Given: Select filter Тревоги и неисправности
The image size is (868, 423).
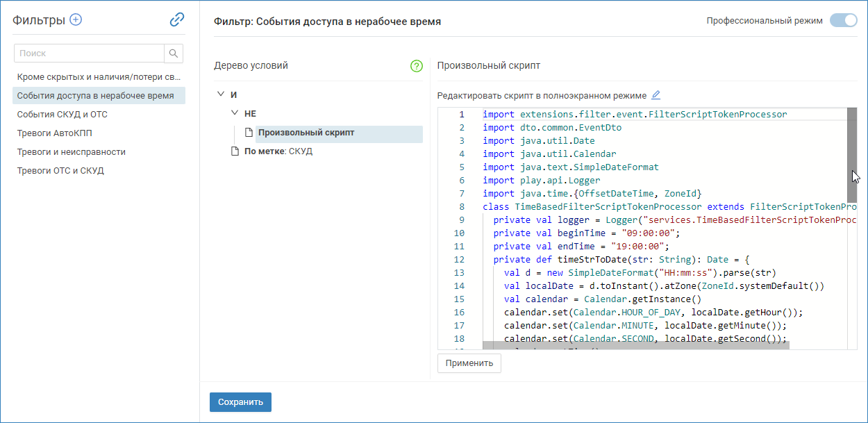Looking at the screenshot, I should (x=72, y=152).
